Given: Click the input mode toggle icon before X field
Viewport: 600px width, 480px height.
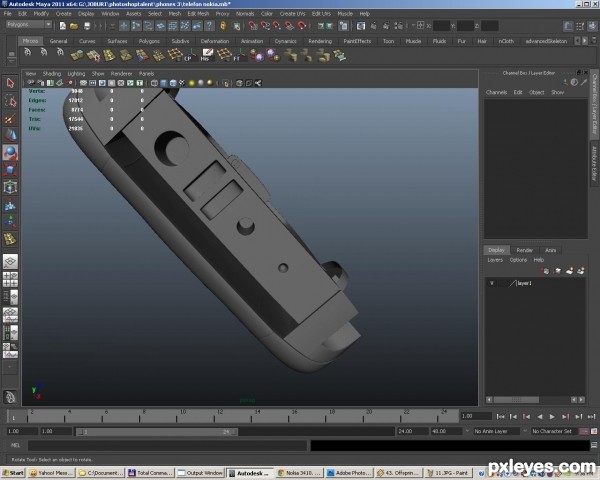Looking at the screenshot, I should tap(420, 26).
